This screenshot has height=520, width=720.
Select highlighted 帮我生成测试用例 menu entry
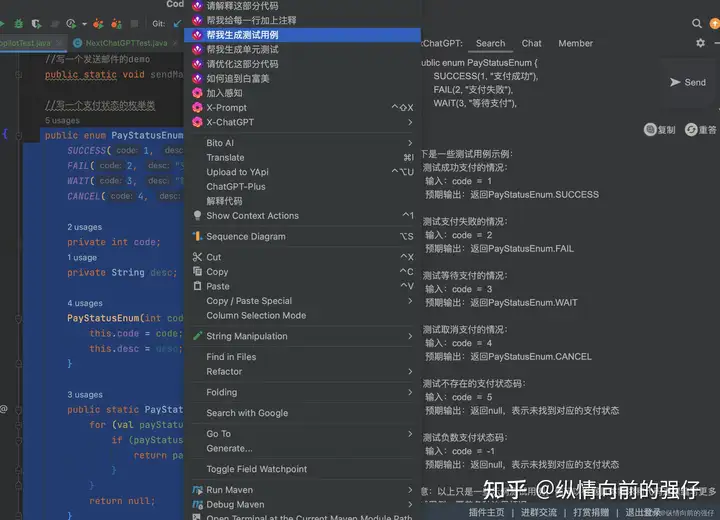[302, 35]
